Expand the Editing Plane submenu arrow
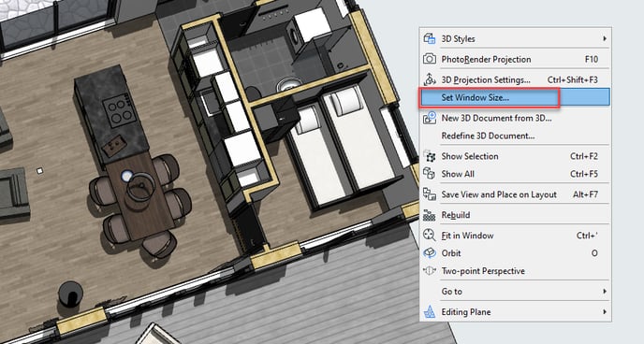644x344 pixels. [x=605, y=311]
